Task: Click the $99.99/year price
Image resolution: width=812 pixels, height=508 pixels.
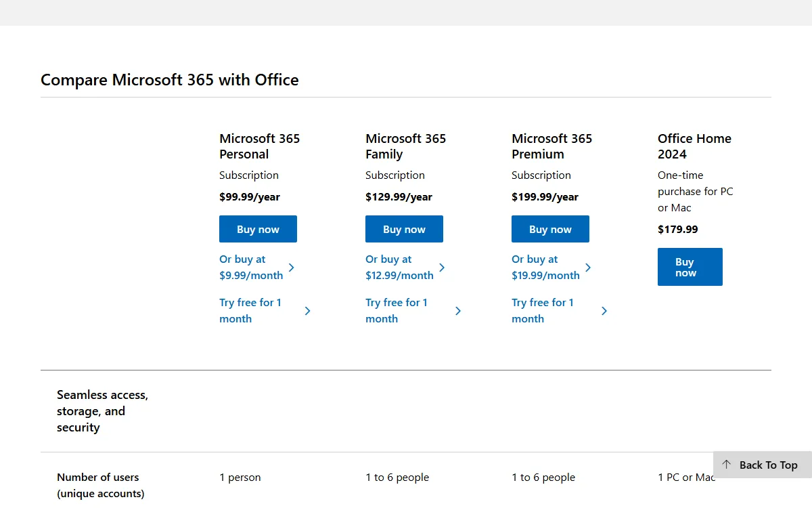Action: click(250, 197)
